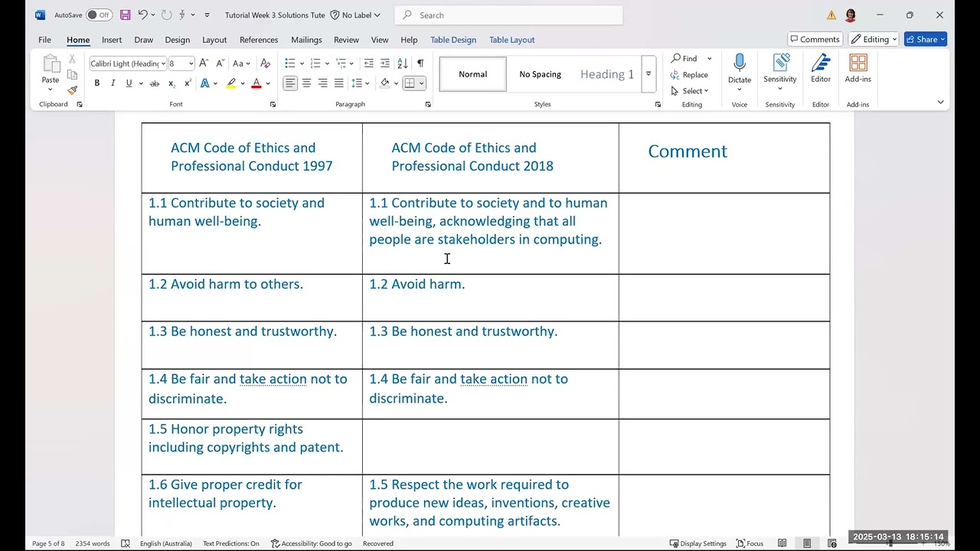Click the Save icon in title bar
980x551 pixels.
coord(125,15)
